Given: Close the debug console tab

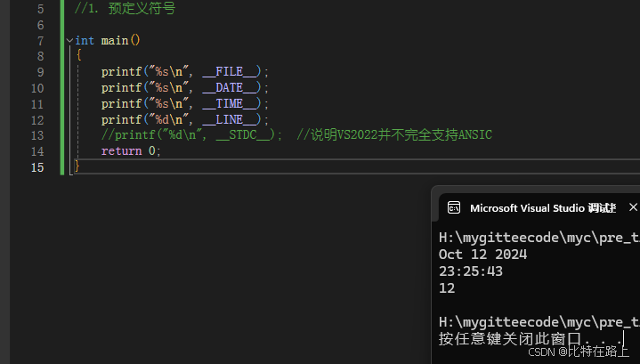Looking at the screenshot, I should click(x=633, y=207).
